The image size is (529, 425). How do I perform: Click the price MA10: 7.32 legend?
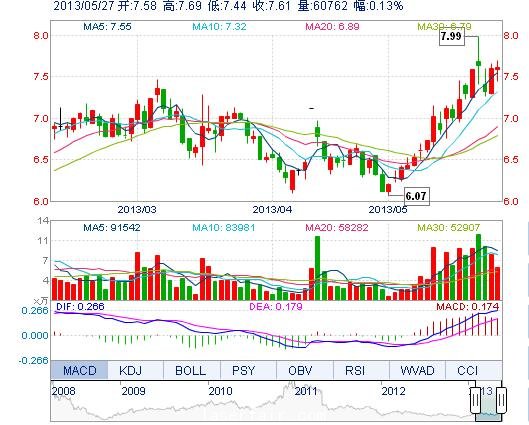(x=219, y=26)
